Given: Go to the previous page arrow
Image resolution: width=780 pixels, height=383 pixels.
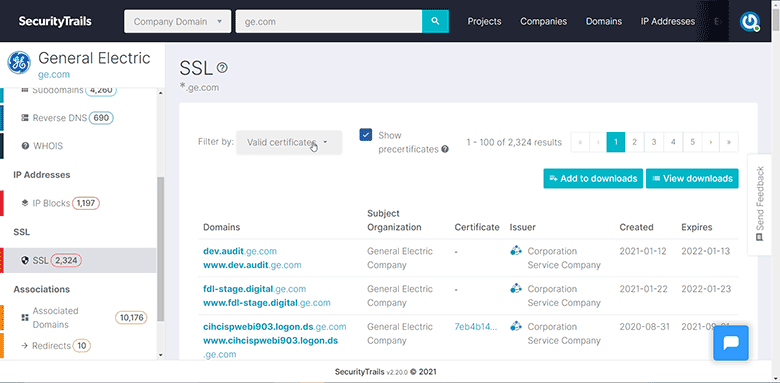Looking at the screenshot, I should pos(598,142).
